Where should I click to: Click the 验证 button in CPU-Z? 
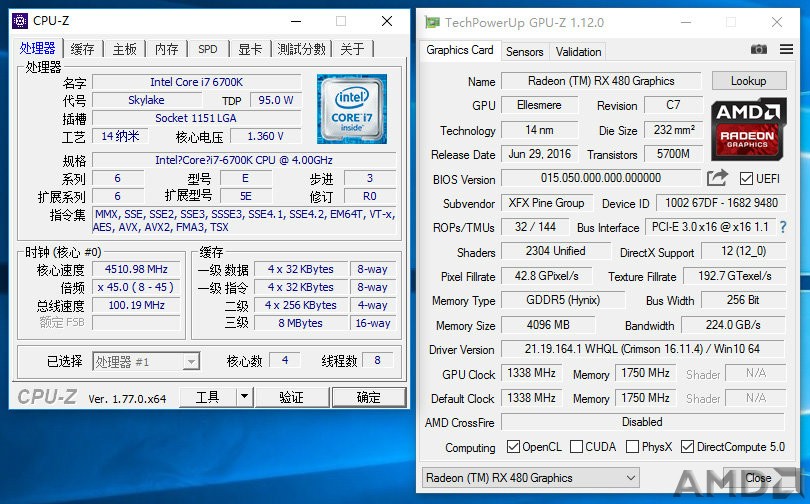coord(291,397)
